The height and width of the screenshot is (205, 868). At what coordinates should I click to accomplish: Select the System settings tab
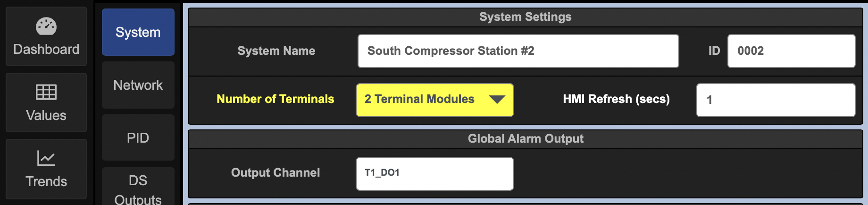[138, 32]
